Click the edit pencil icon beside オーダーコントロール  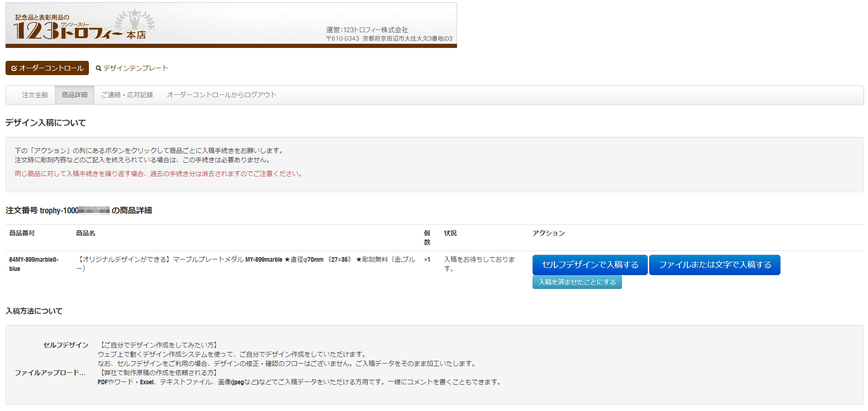[x=14, y=68]
